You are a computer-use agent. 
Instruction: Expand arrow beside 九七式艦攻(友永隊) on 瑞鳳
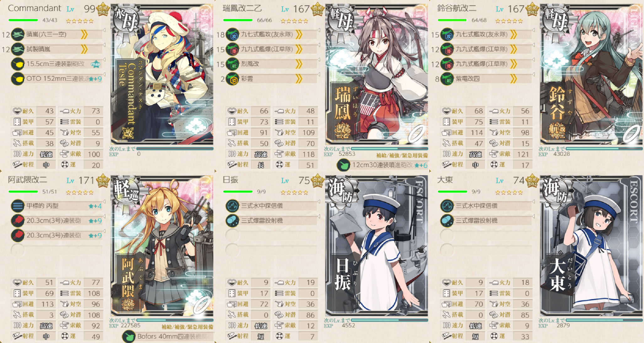coord(319,30)
